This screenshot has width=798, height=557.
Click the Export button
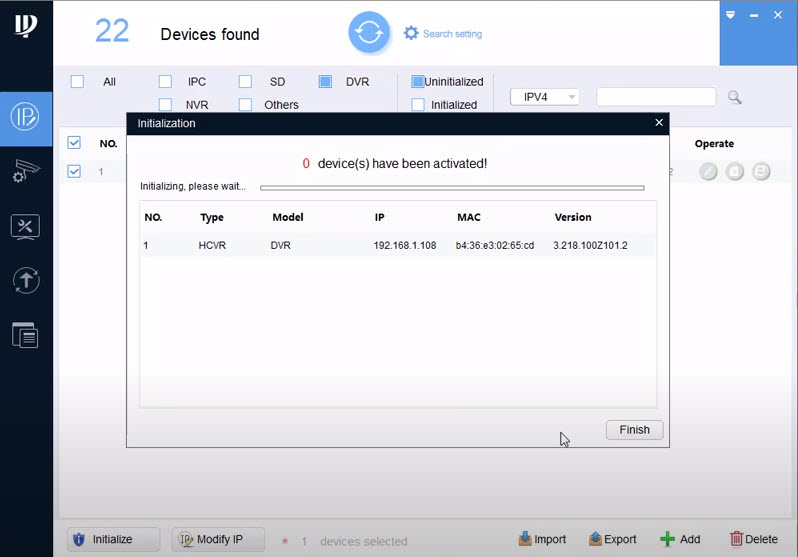(x=612, y=539)
